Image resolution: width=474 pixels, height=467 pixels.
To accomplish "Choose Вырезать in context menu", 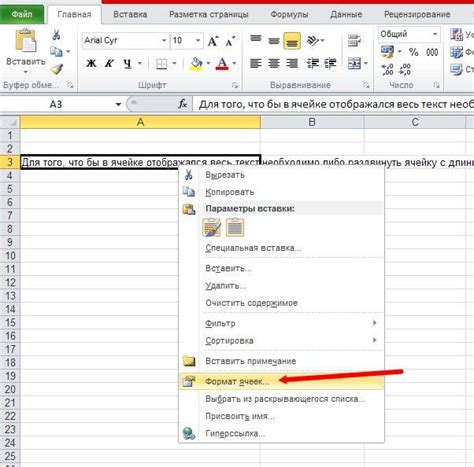I will pos(281,175).
